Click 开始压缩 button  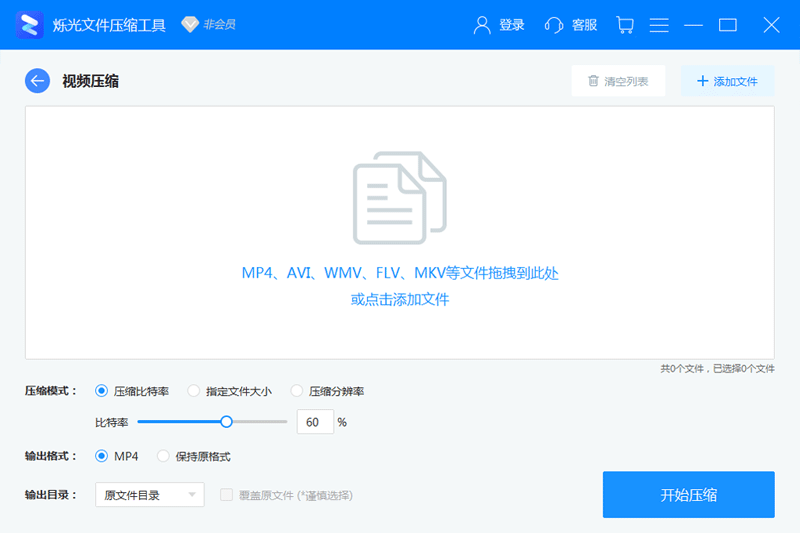coord(688,495)
